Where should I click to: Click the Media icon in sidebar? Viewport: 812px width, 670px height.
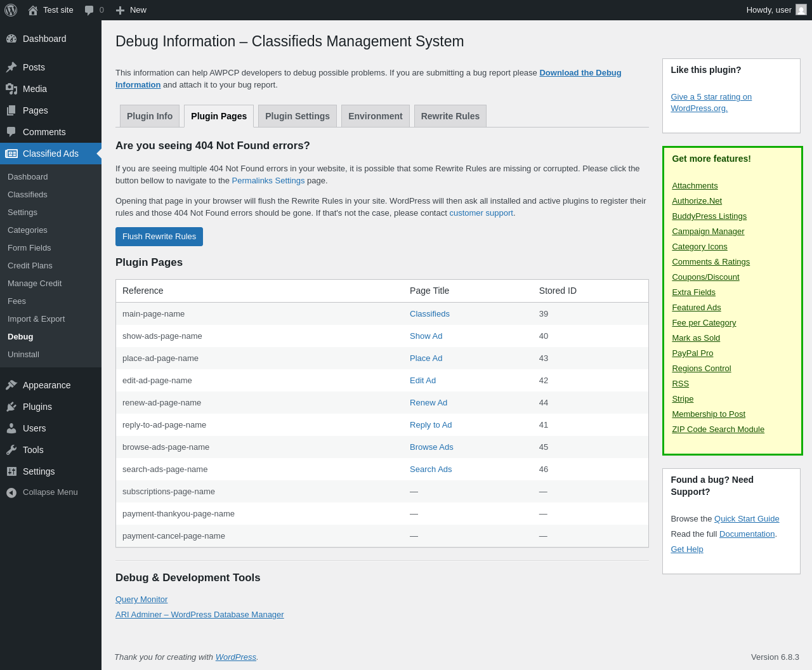(x=11, y=89)
